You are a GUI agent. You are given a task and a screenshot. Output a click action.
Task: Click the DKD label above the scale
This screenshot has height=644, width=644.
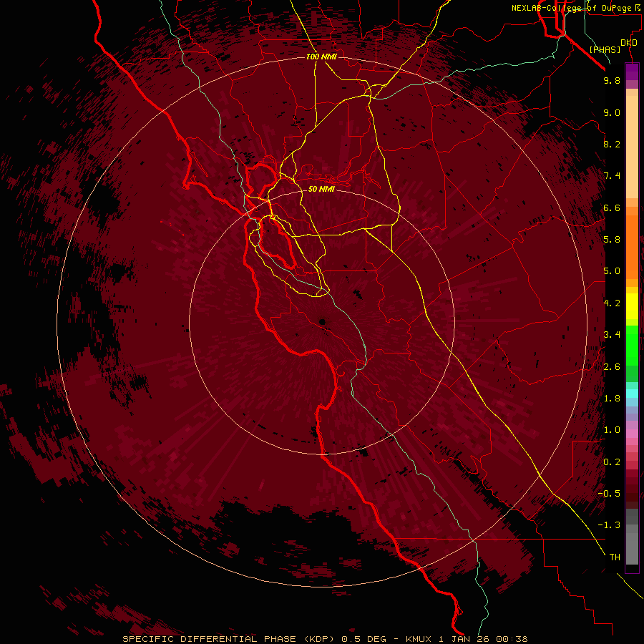(x=629, y=42)
